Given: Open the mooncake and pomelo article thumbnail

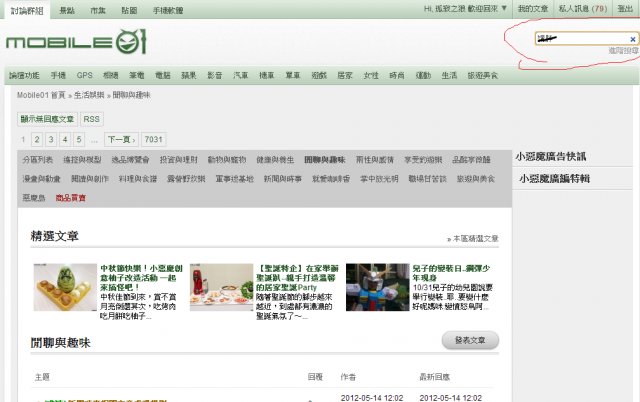Looking at the screenshot, I should tap(65, 287).
